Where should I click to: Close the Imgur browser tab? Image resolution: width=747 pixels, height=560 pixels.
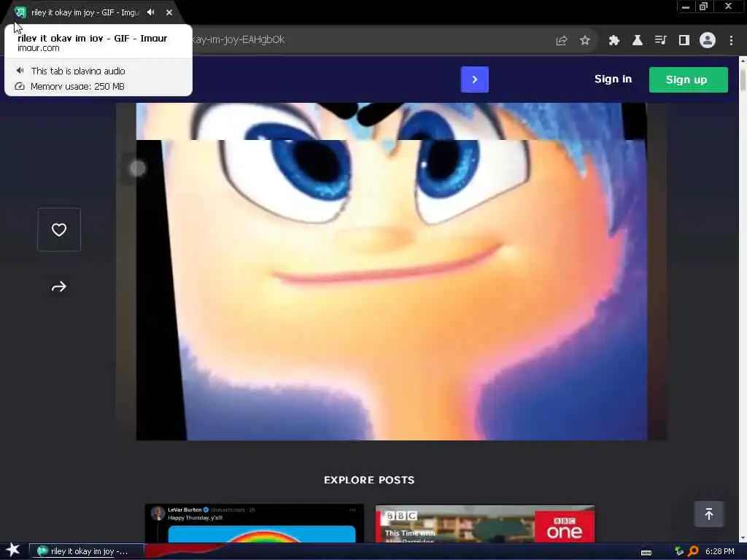pyautogui.click(x=169, y=12)
